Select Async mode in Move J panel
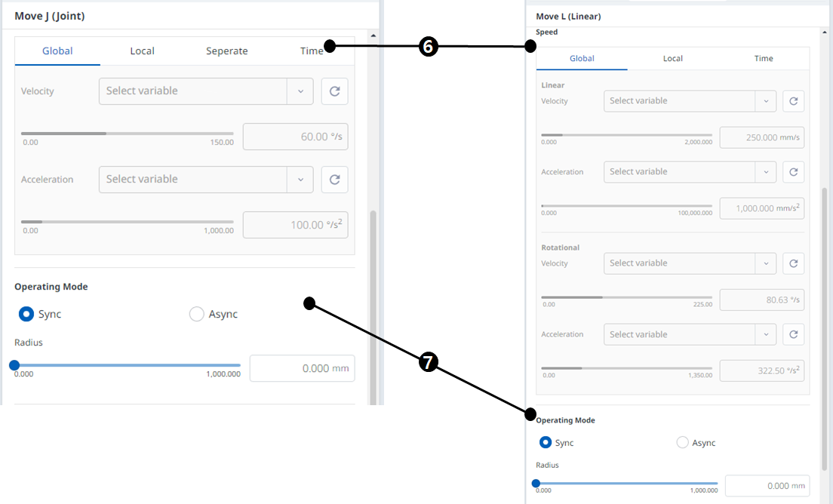Screen dimensions: 833x504 tap(197, 314)
